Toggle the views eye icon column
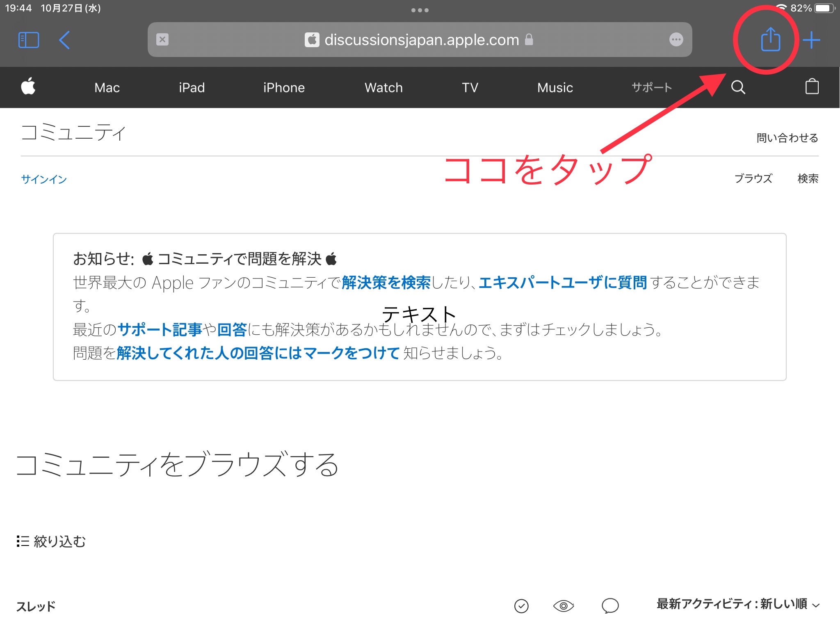Viewport: 840px width, 630px height. tap(564, 605)
